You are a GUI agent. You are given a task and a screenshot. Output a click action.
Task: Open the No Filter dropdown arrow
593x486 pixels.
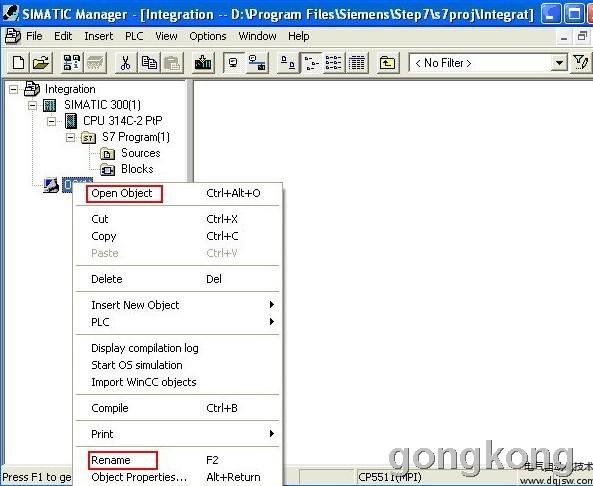(559, 63)
